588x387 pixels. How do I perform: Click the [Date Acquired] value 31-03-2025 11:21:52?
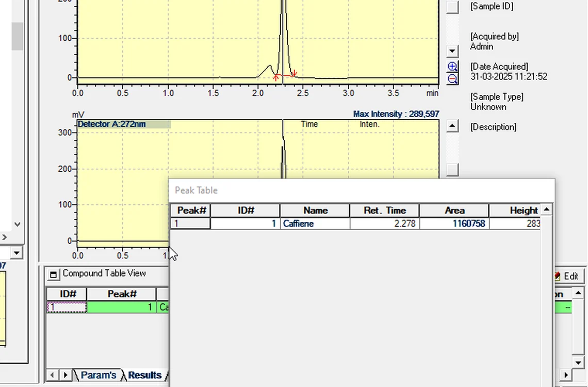point(509,76)
